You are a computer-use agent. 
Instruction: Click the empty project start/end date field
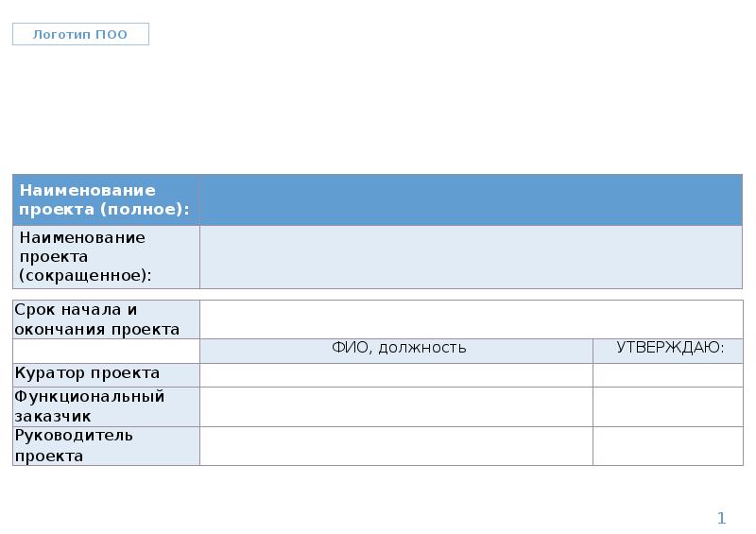(x=471, y=319)
